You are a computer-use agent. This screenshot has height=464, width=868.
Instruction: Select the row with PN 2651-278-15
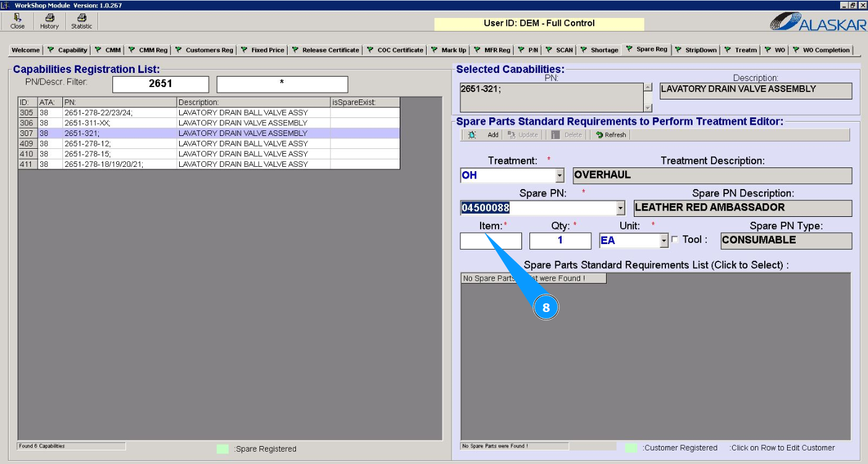tap(209, 154)
